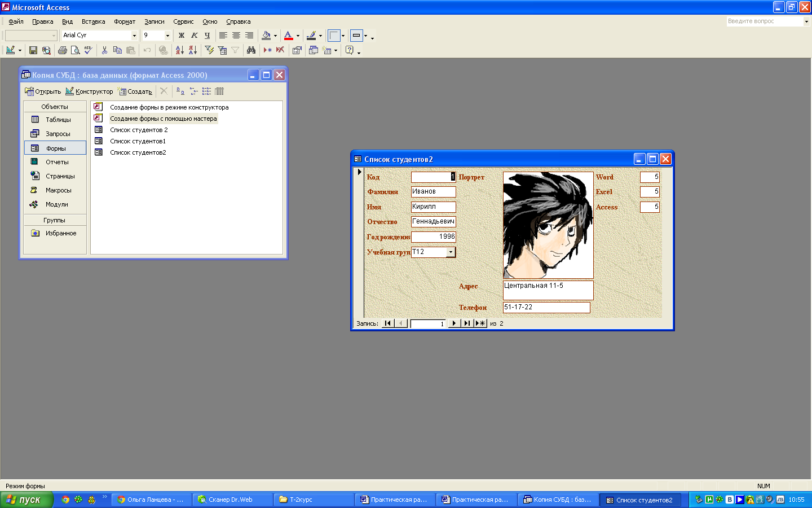The width and height of the screenshot is (812, 508).
Task: Open print preview icon
Action: [76, 50]
